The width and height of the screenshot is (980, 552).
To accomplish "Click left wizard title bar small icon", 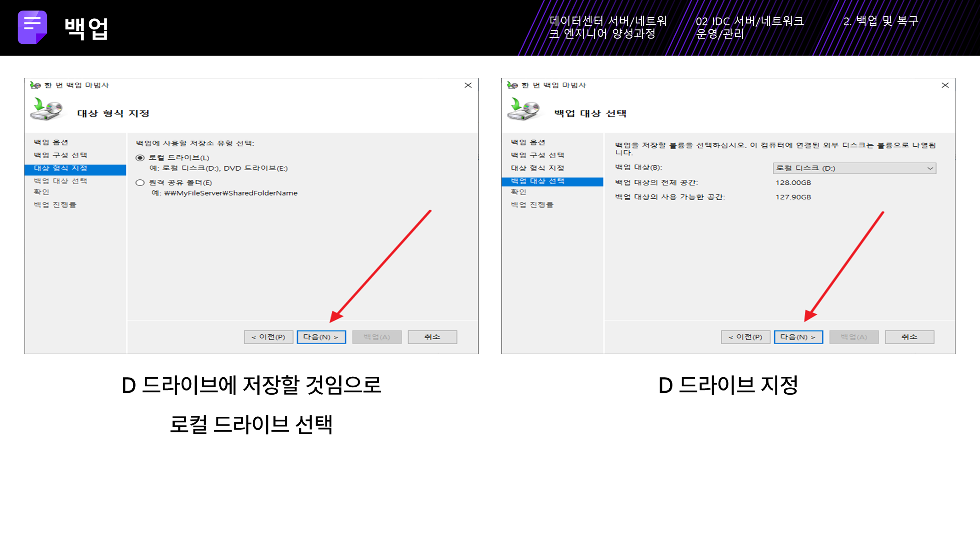I will [35, 85].
